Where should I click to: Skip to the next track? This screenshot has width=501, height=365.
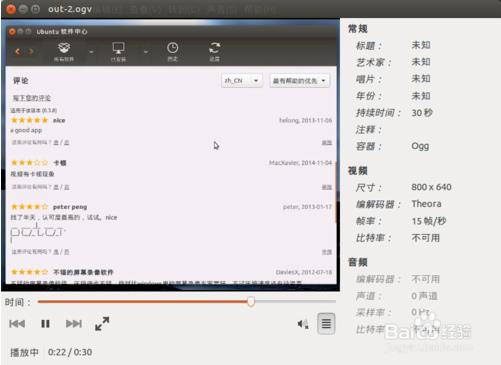point(74,324)
